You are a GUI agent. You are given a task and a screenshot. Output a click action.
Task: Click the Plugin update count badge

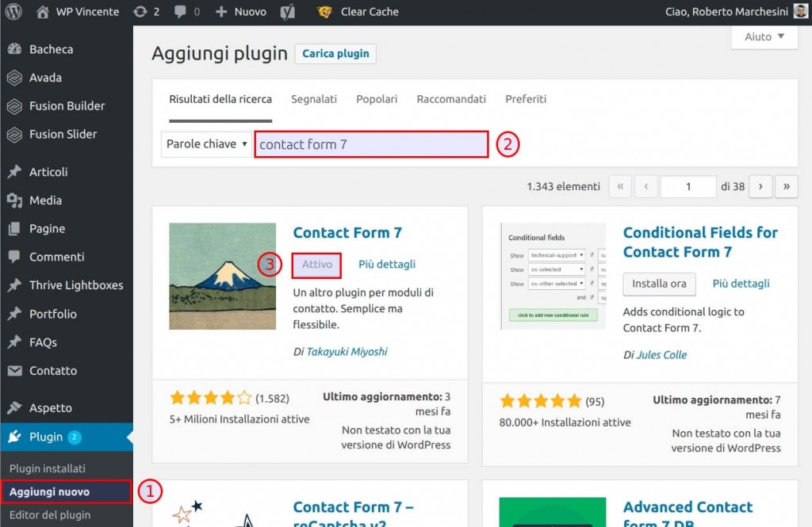click(x=75, y=437)
